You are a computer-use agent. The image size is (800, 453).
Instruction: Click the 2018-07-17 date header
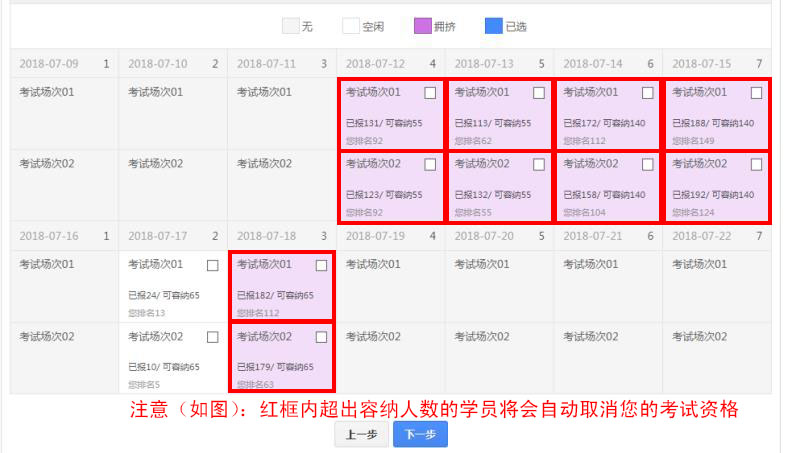(159, 236)
